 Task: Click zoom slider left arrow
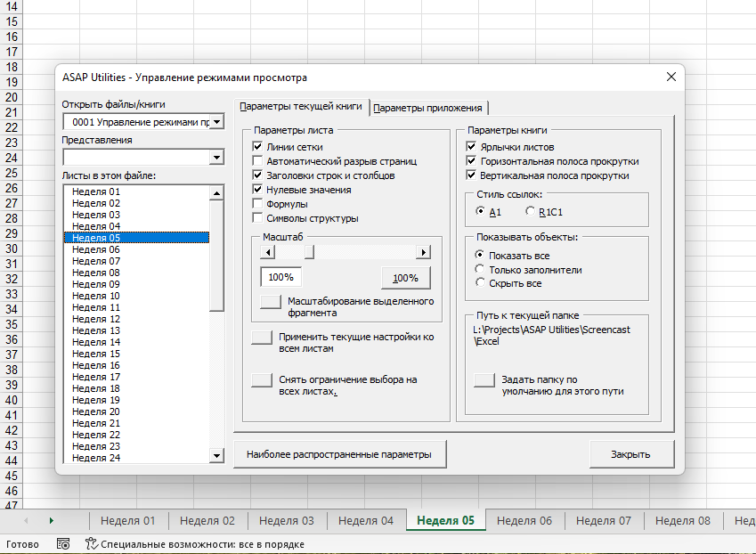[x=268, y=252]
